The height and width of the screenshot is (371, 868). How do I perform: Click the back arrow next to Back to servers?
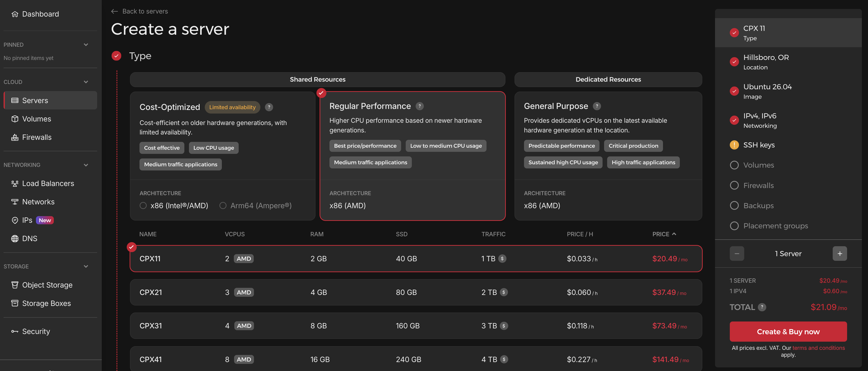[x=114, y=11]
